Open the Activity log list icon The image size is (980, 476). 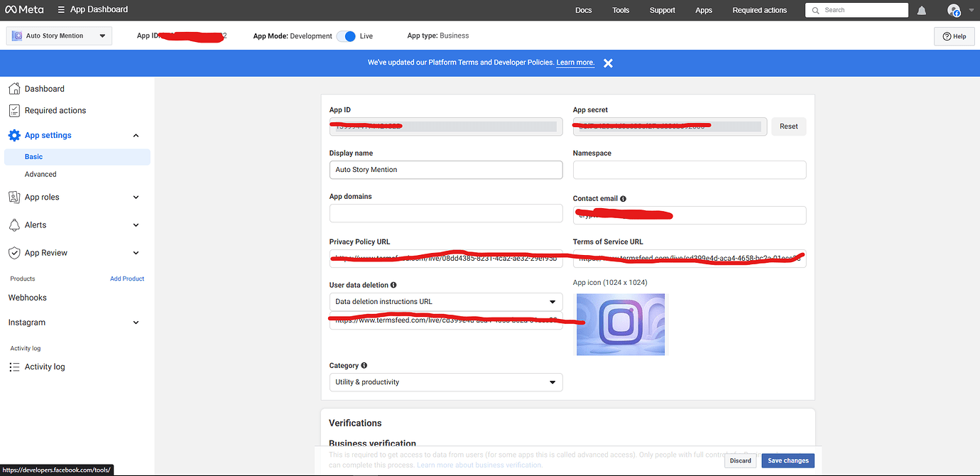point(13,367)
